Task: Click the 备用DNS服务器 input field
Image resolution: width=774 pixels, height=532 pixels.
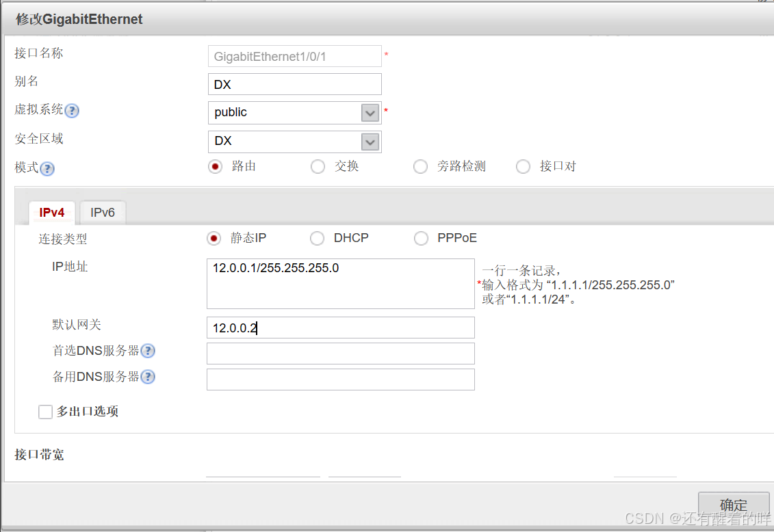Action: [x=341, y=380]
